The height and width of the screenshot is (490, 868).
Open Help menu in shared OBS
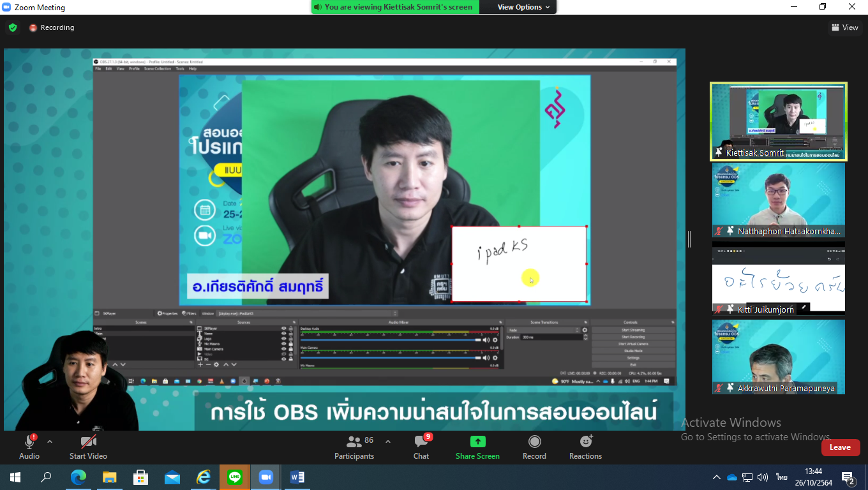193,68
